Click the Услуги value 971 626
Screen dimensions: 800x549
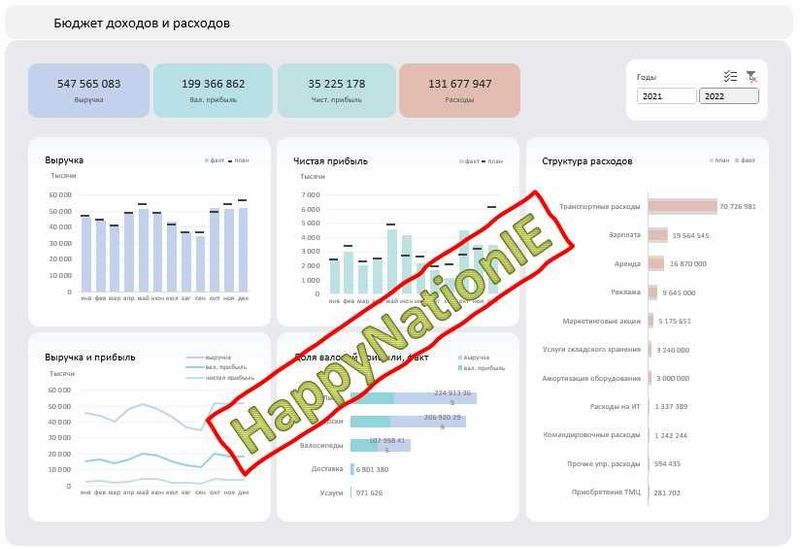point(369,493)
